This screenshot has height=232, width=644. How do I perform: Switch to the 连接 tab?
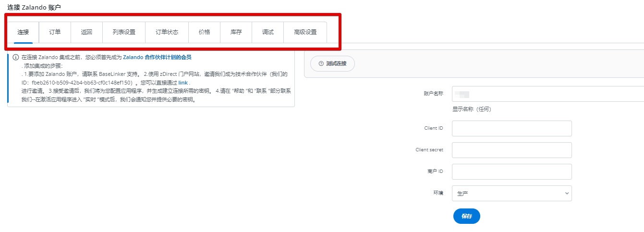click(23, 32)
